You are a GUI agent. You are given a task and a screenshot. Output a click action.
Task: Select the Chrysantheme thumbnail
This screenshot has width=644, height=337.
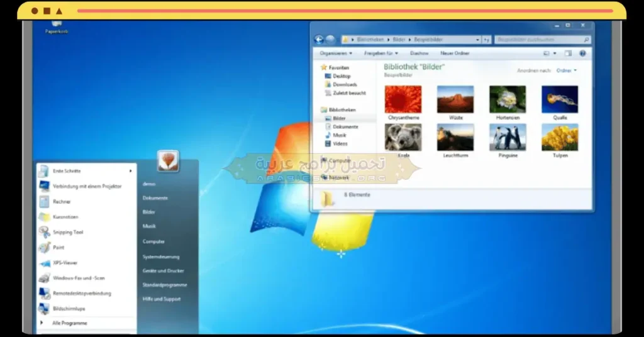coord(403,99)
